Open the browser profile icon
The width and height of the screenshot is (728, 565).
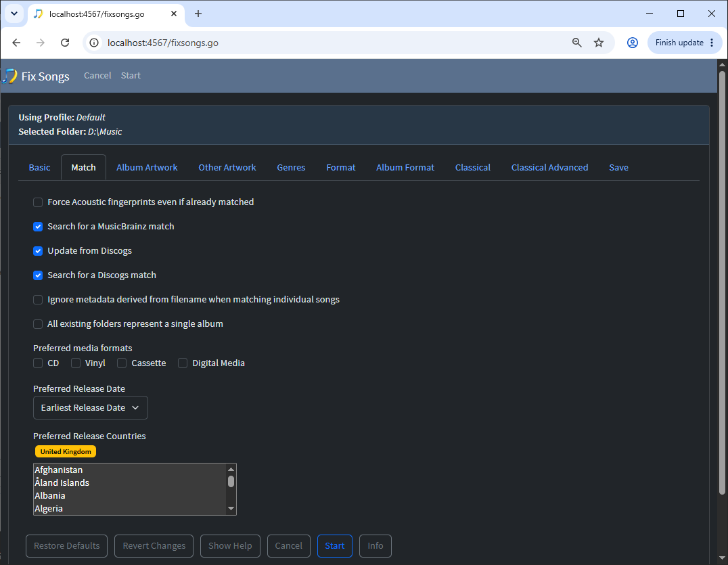coord(633,43)
